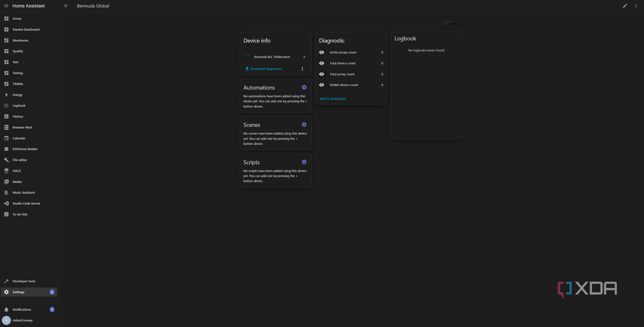Add script with plus button

304,162
